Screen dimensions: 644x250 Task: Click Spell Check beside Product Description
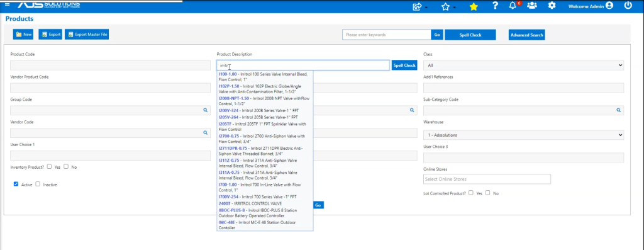pyautogui.click(x=404, y=65)
